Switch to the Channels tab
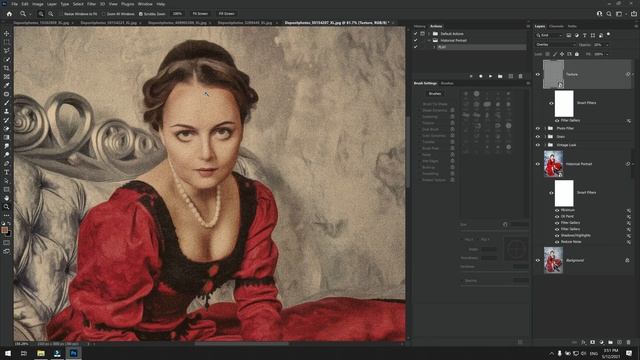Viewport: 640px width, 360px height. click(556, 26)
